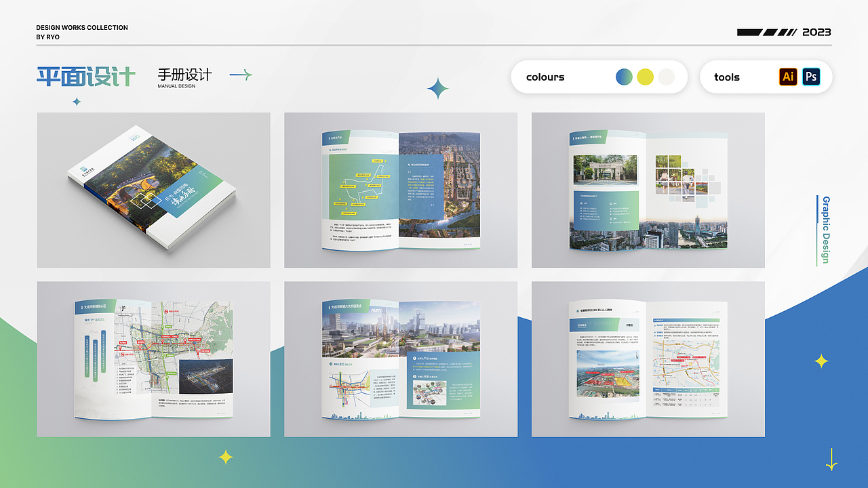Click the colours label
Image resolution: width=868 pixels, height=488 pixels.
pos(545,77)
